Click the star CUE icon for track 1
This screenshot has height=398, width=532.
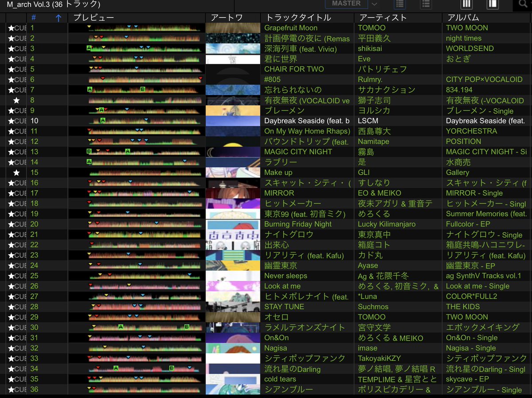tap(17, 28)
